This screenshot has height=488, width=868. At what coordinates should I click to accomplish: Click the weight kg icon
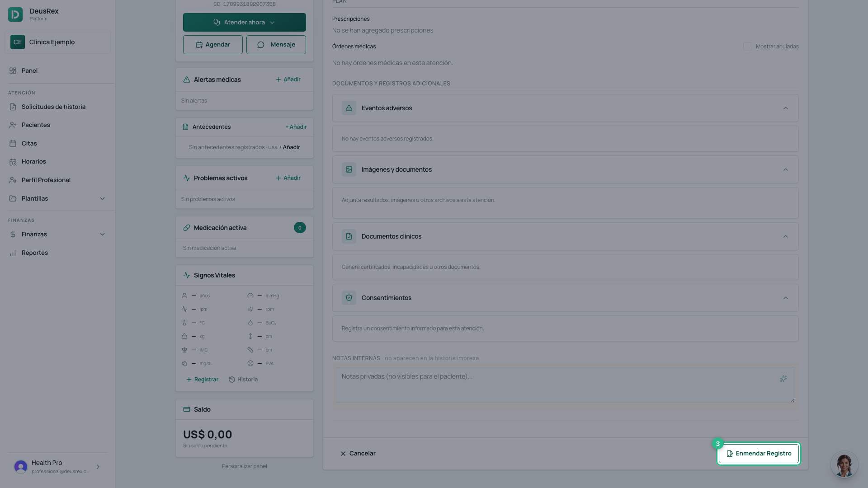point(184,337)
